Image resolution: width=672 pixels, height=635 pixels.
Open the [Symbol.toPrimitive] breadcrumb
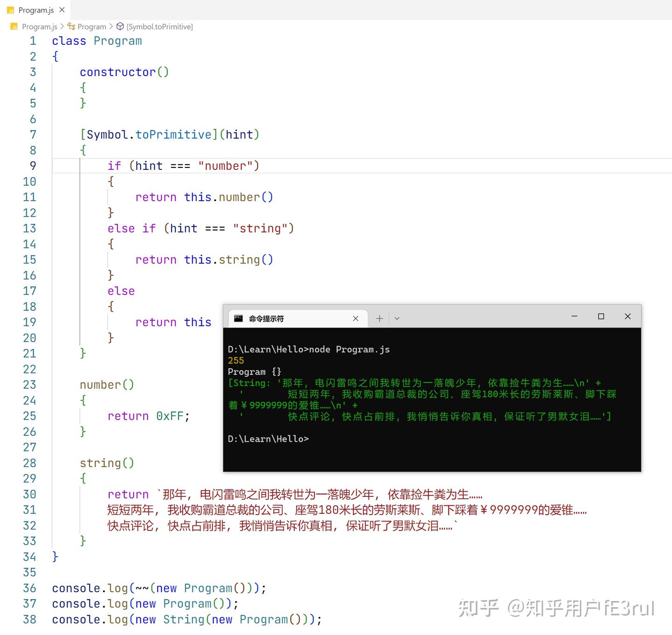(x=160, y=27)
